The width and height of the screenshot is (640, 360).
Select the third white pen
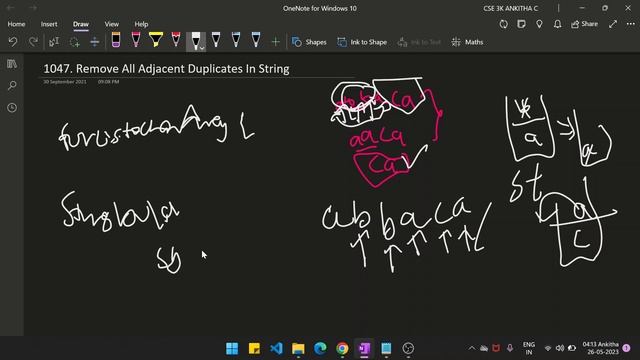click(x=236, y=40)
